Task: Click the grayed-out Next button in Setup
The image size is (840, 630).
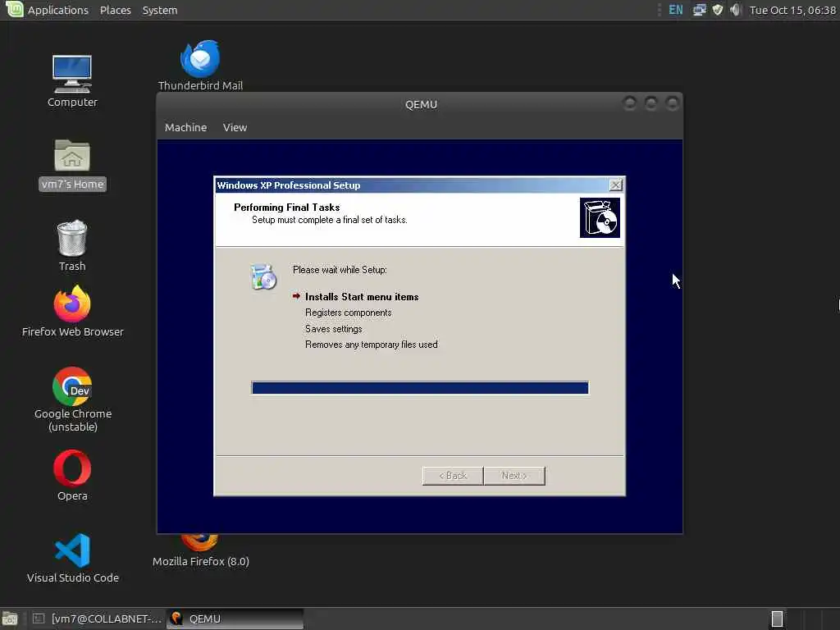Action: tap(514, 476)
